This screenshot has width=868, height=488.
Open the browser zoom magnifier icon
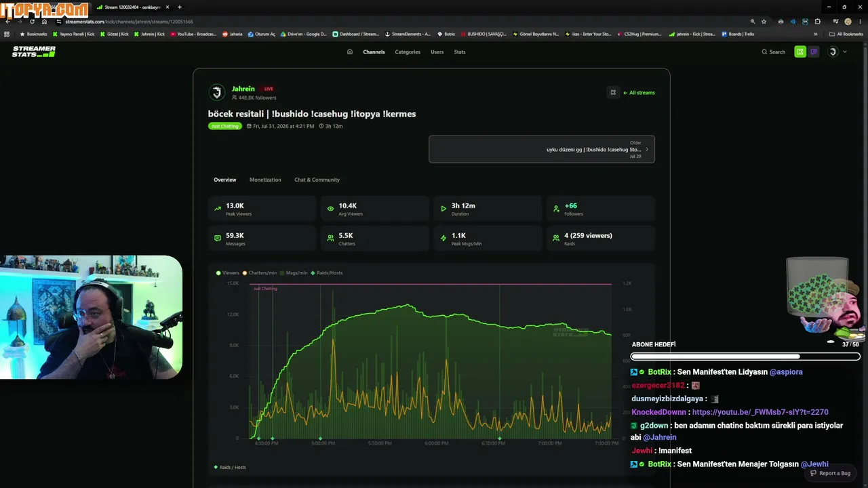click(752, 22)
